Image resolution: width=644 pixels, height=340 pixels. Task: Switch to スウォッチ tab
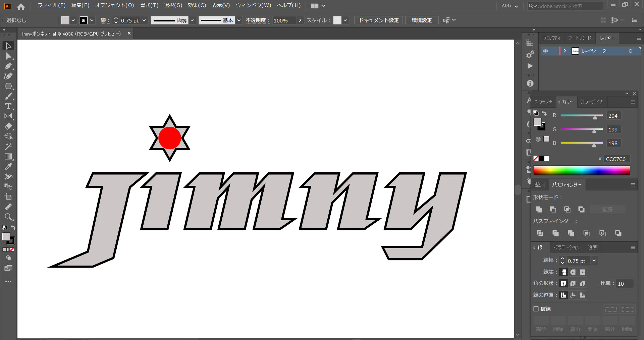coord(543,102)
